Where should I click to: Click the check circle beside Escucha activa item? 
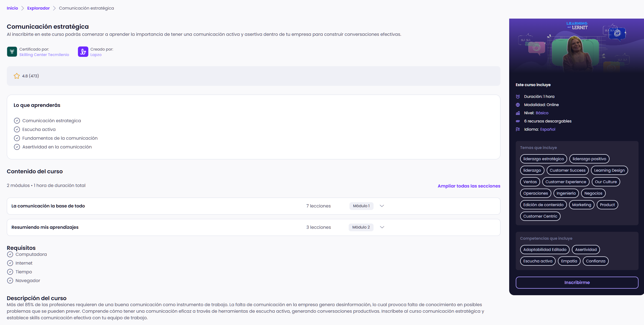click(x=17, y=130)
